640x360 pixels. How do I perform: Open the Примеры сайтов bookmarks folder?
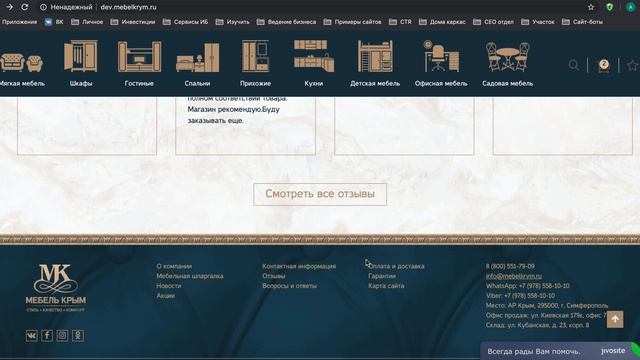point(353,22)
